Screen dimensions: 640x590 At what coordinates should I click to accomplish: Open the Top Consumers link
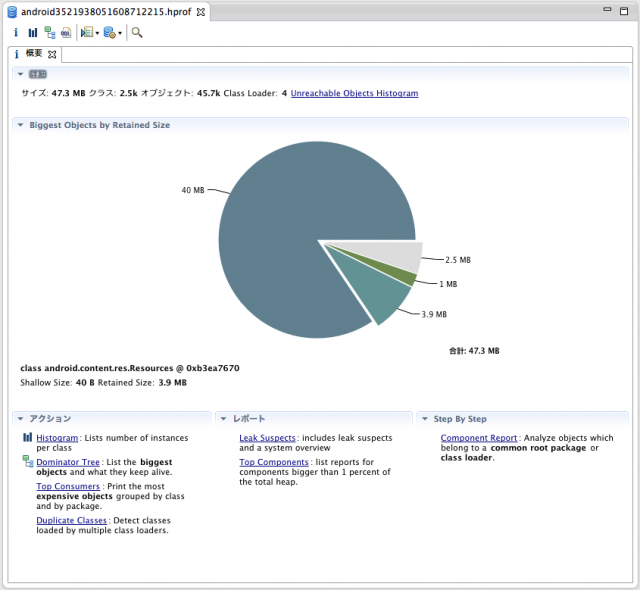point(68,486)
